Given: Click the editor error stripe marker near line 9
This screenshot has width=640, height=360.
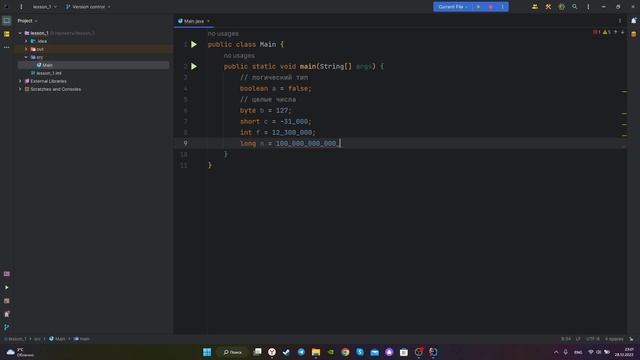Looking at the screenshot, I should coord(624,146).
